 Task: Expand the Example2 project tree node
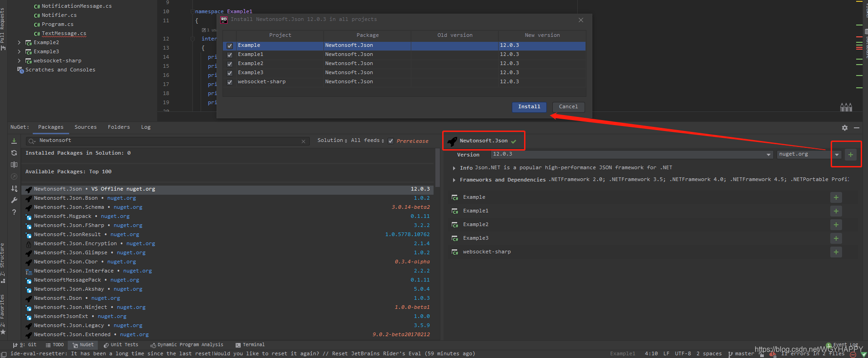coord(19,42)
